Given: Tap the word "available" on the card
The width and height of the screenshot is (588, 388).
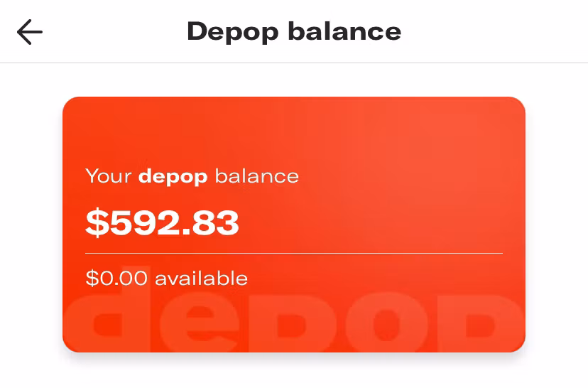Looking at the screenshot, I should 201,278.
